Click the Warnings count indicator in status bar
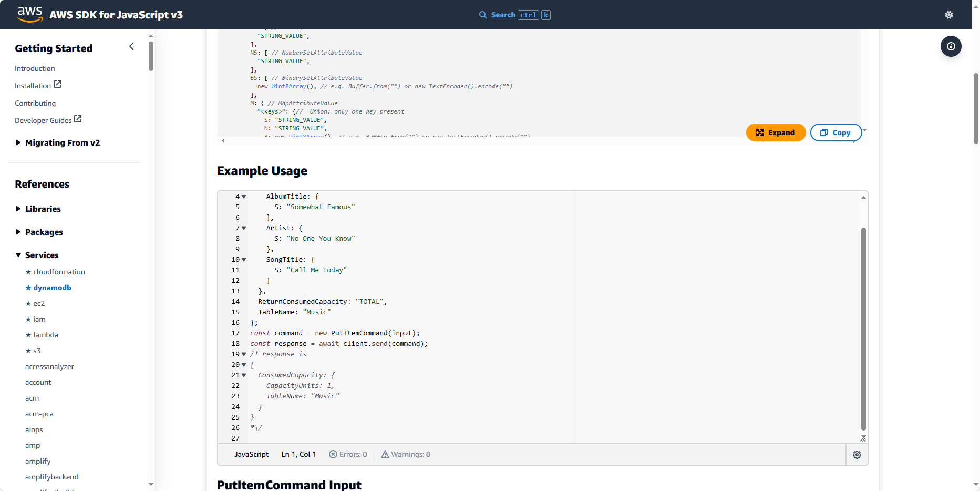The image size is (980, 491). tap(406, 455)
